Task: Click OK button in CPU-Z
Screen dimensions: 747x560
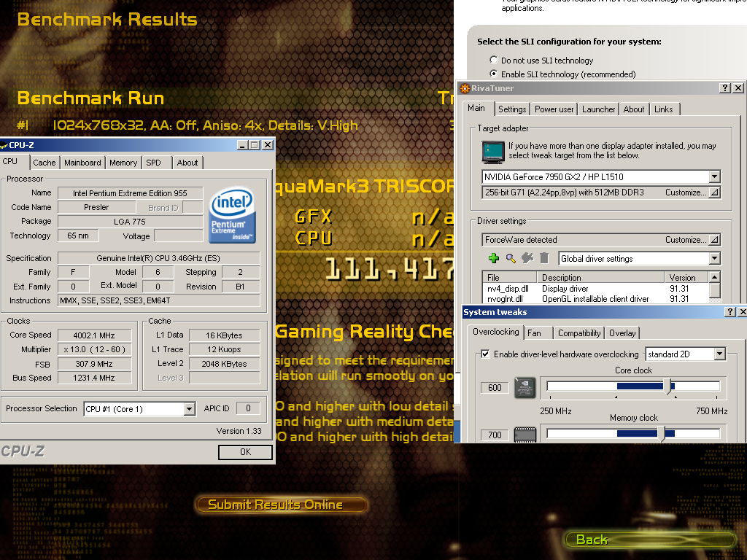Action: (245, 452)
